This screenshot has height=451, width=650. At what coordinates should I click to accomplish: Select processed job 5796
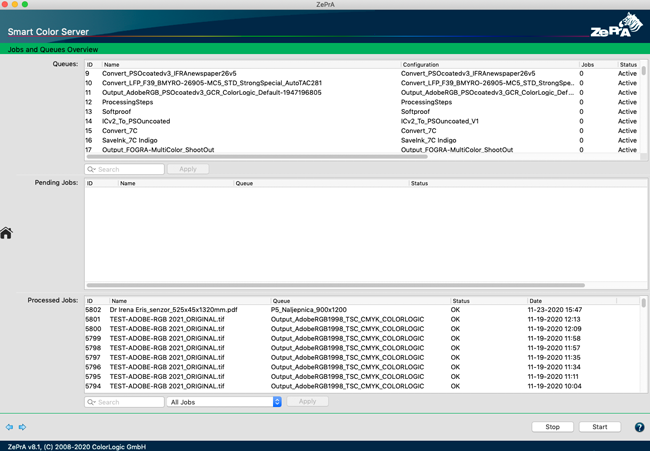tap(363, 367)
